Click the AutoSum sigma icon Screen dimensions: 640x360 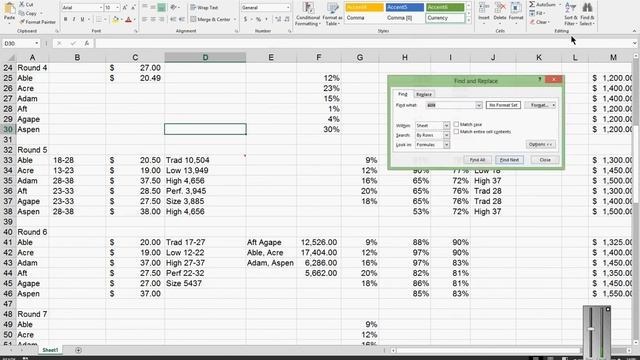point(532,4)
